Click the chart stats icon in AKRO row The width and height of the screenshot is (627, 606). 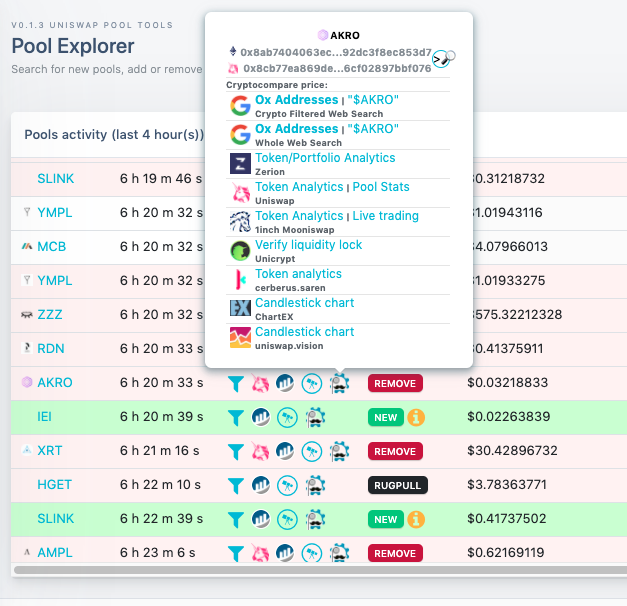(285, 383)
